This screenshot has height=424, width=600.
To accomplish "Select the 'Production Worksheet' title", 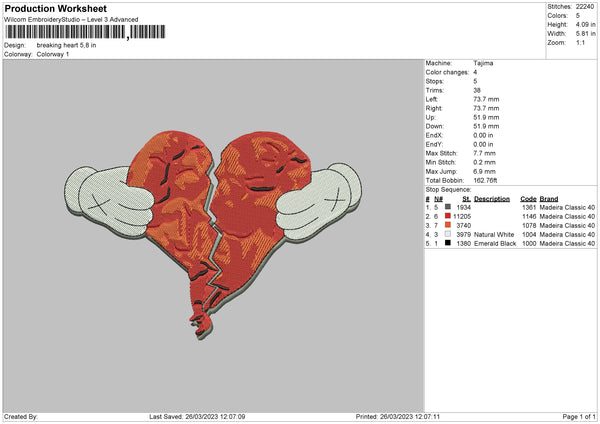I will pos(55,8).
